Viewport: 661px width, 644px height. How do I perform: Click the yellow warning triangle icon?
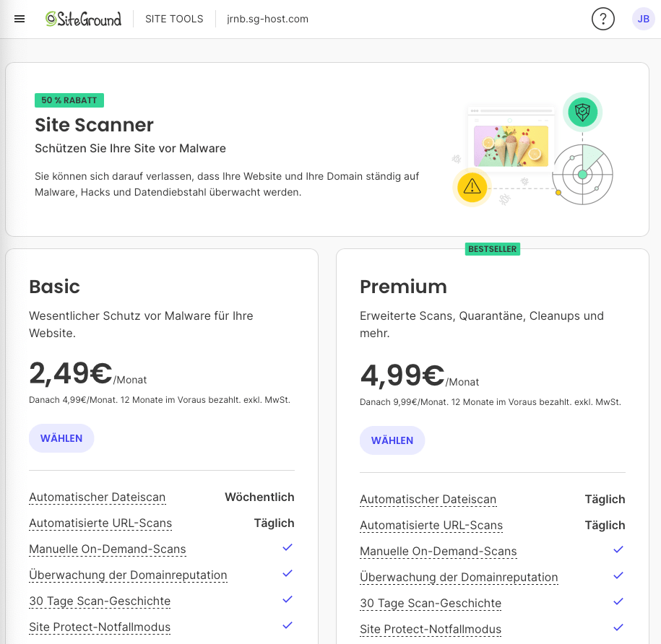[472, 187]
